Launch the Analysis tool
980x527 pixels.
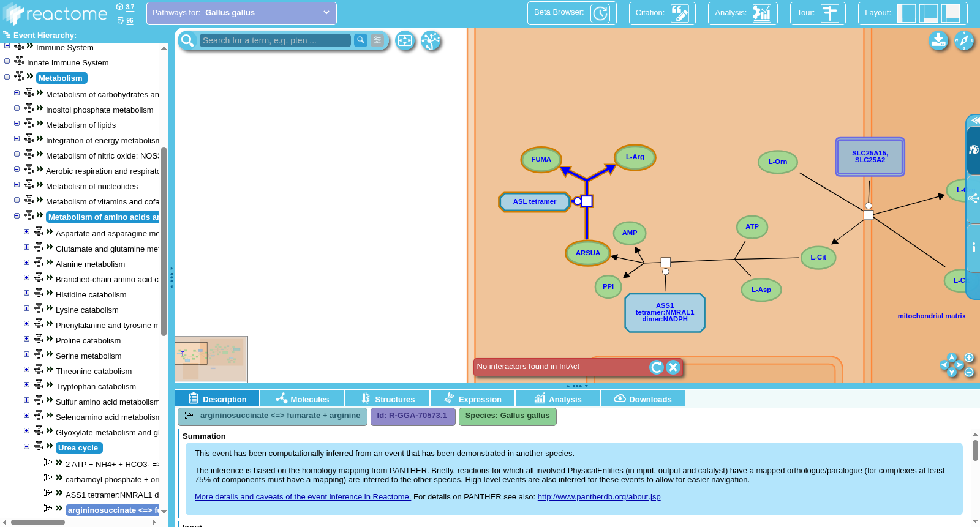[761, 13]
